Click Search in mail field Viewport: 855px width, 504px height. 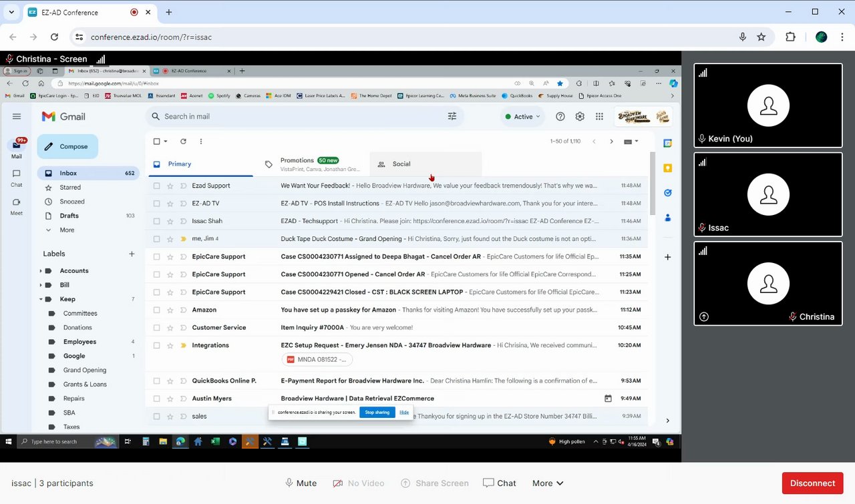[304, 116]
